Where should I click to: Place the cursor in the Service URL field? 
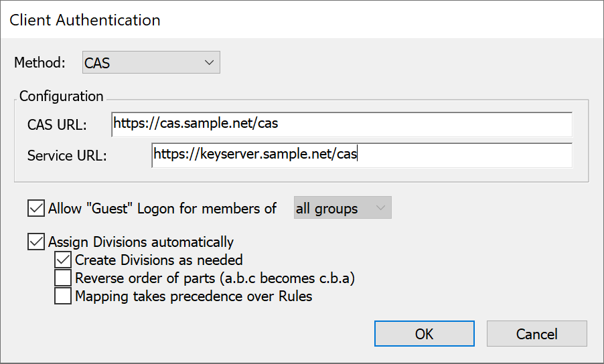click(362, 155)
